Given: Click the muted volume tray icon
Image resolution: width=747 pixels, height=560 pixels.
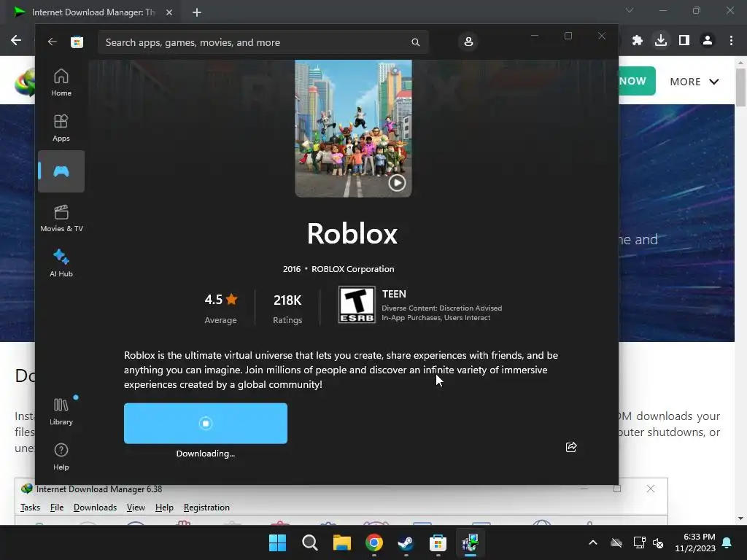Looking at the screenshot, I should 658,542.
